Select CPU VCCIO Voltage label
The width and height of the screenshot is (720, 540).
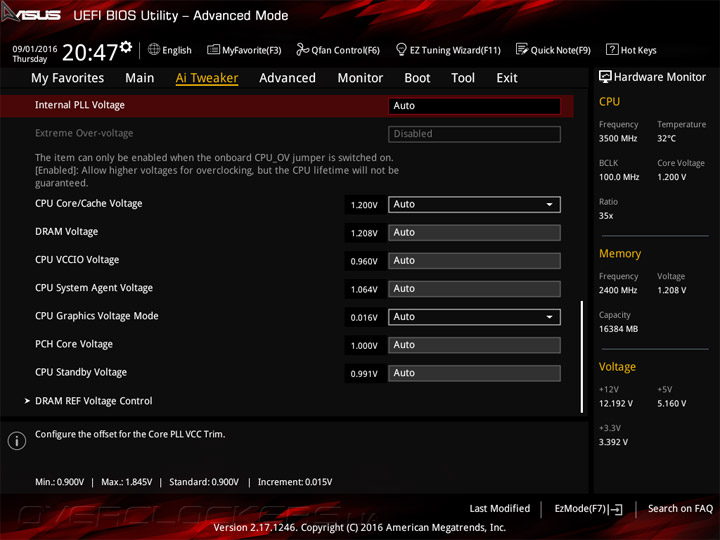77,259
